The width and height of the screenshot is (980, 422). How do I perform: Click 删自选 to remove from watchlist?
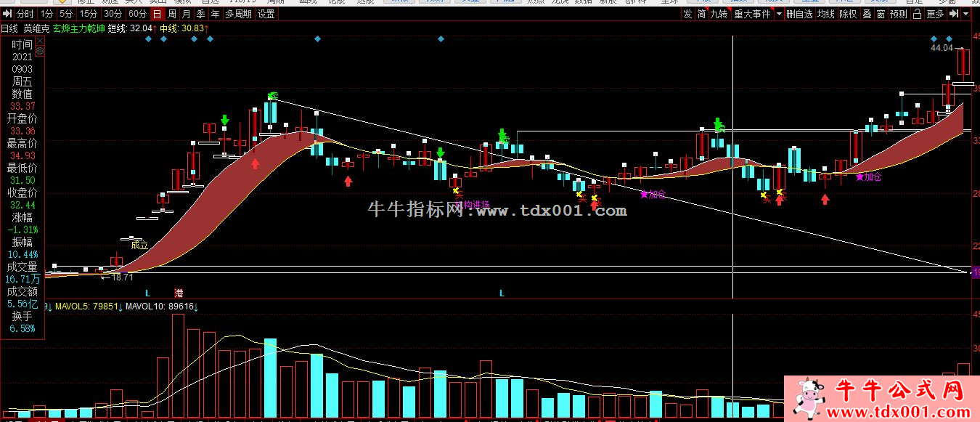coord(799,14)
